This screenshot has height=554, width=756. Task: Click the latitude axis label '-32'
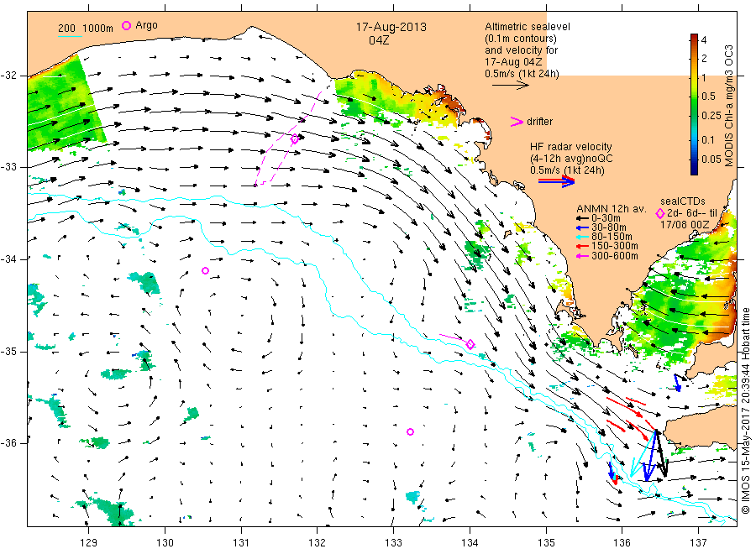point(8,76)
